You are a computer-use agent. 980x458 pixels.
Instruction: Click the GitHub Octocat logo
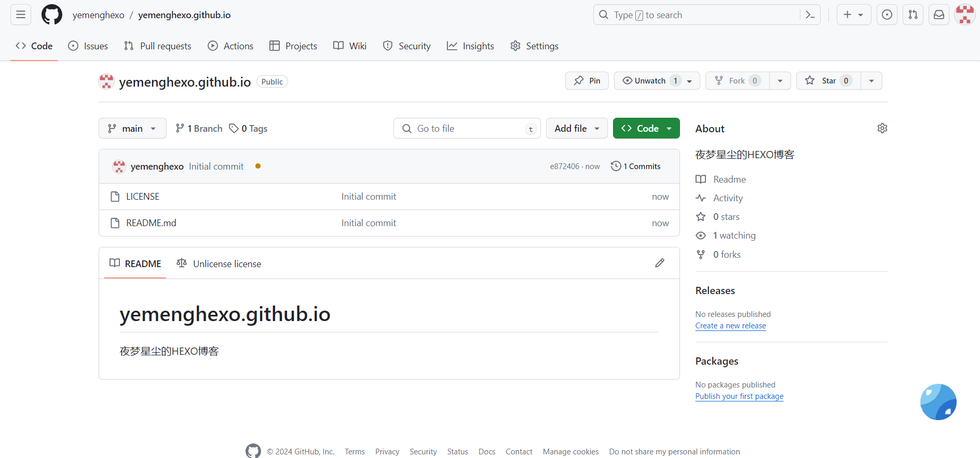[52, 15]
